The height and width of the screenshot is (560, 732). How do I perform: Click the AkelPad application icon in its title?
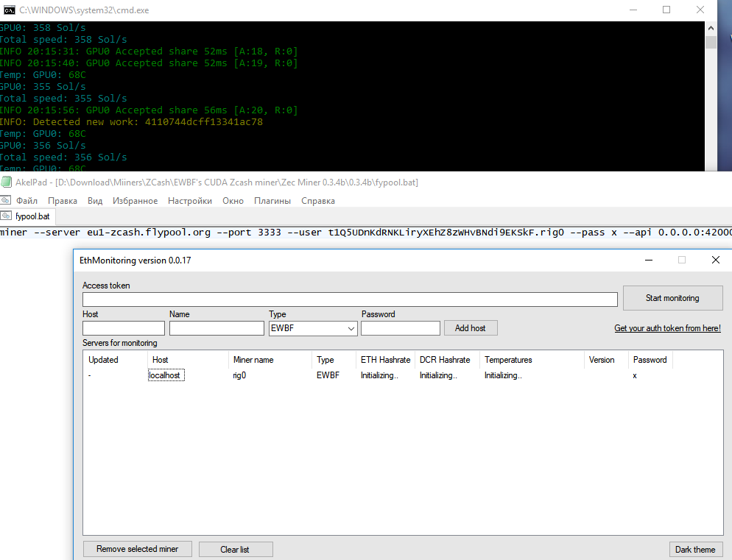click(6, 182)
